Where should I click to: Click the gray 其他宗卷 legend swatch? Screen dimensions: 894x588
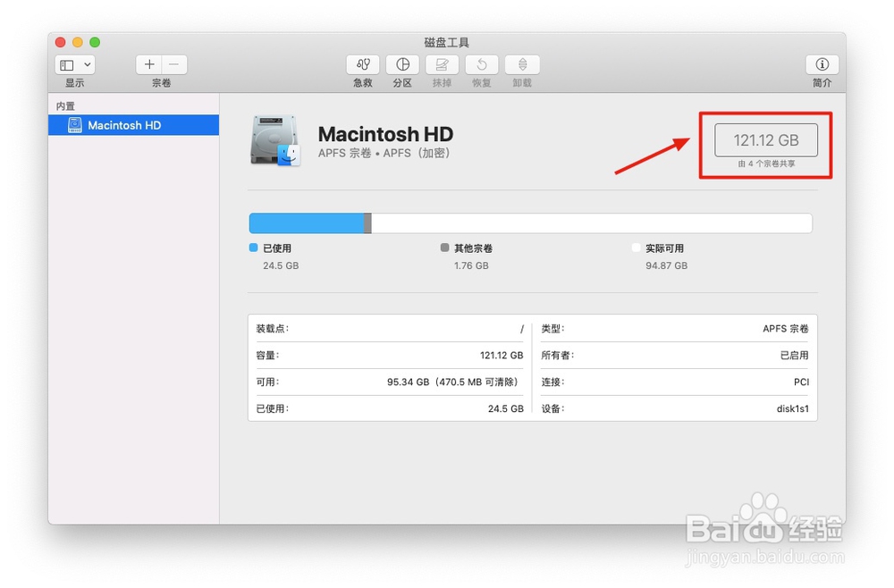444,248
